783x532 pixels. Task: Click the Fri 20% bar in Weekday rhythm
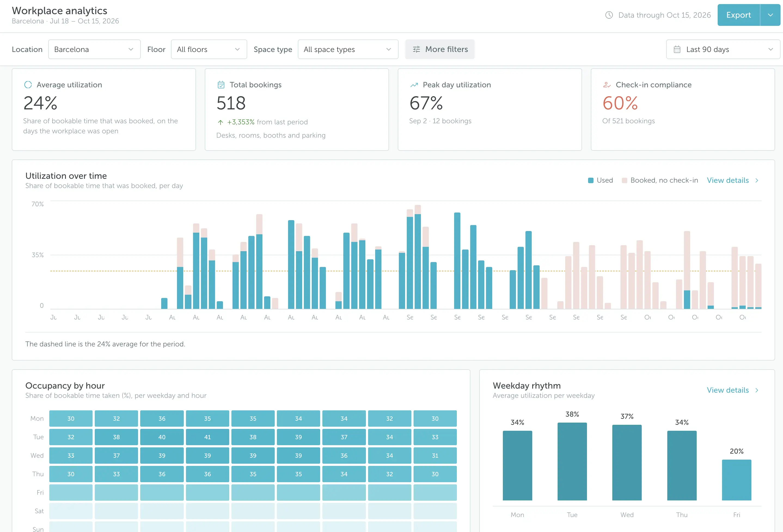(736, 480)
